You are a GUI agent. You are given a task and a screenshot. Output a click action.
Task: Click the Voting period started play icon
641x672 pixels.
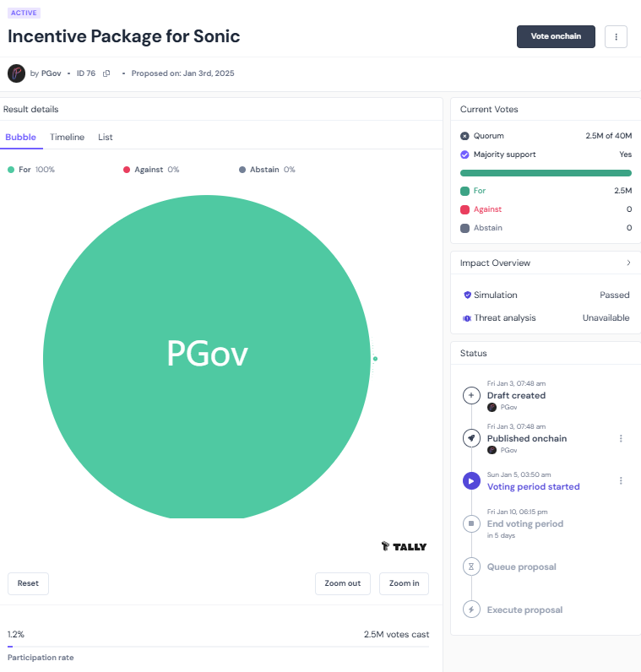click(471, 481)
